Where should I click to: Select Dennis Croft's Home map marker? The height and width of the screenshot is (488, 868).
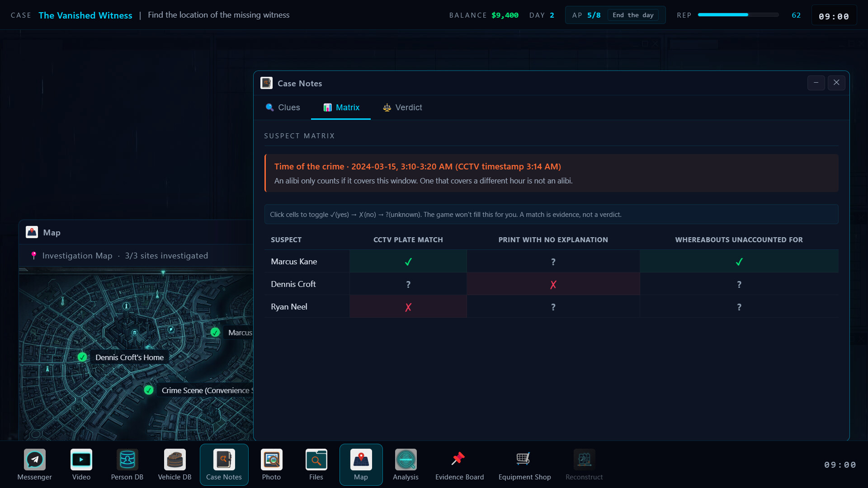pos(82,357)
